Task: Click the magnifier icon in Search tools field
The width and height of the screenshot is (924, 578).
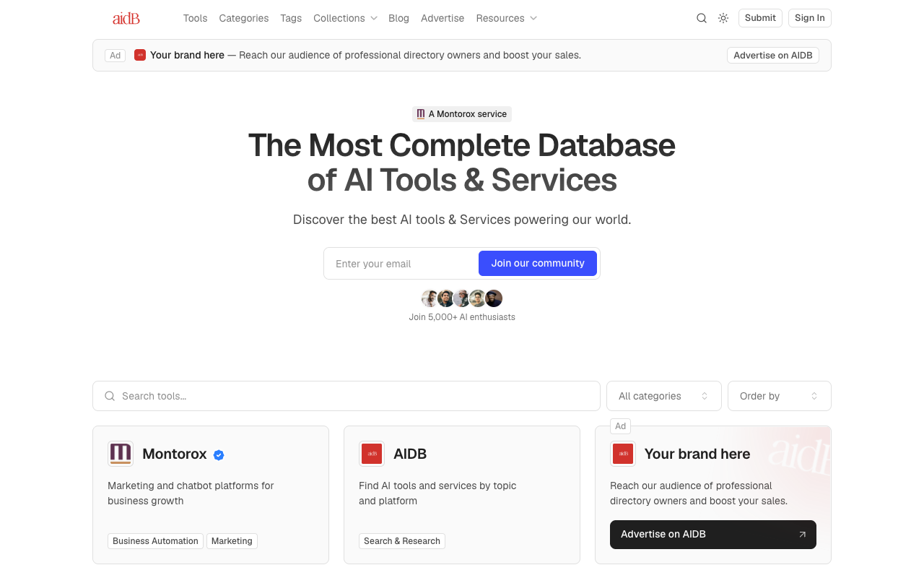Action: 110,396
